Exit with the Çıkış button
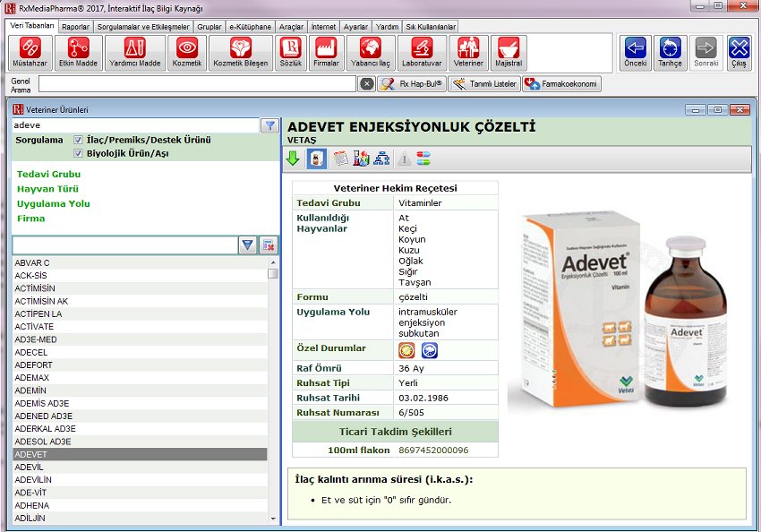 [x=739, y=53]
